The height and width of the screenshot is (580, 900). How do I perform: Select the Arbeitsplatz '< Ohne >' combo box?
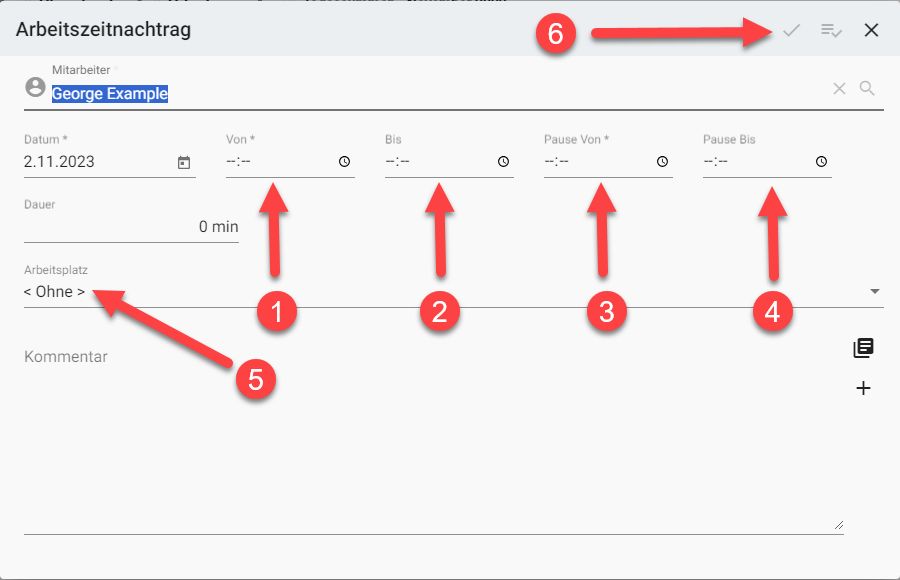(400, 292)
